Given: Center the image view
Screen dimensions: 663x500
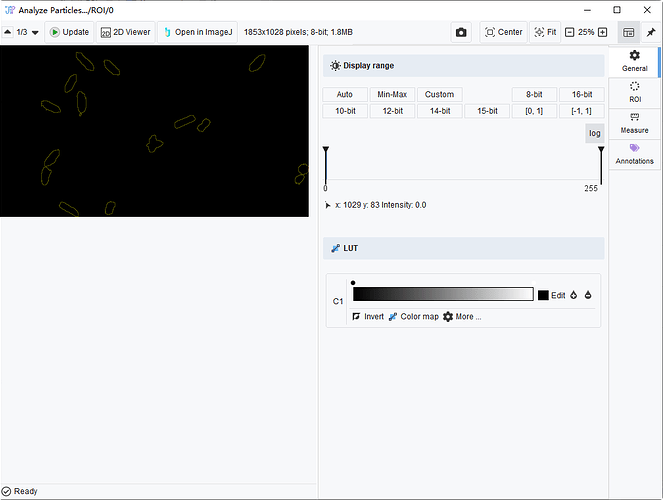Looking at the screenshot, I should click(x=503, y=32).
